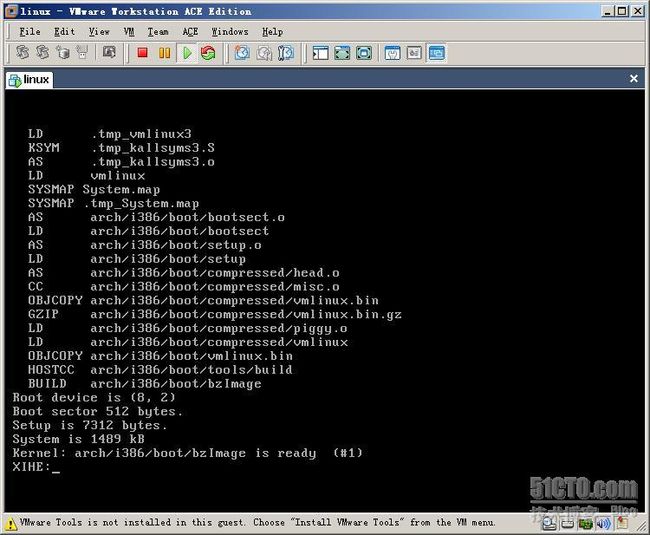This screenshot has height=535, width=650.
Task: Show the Summary view icon
Action: click(392, 53)
